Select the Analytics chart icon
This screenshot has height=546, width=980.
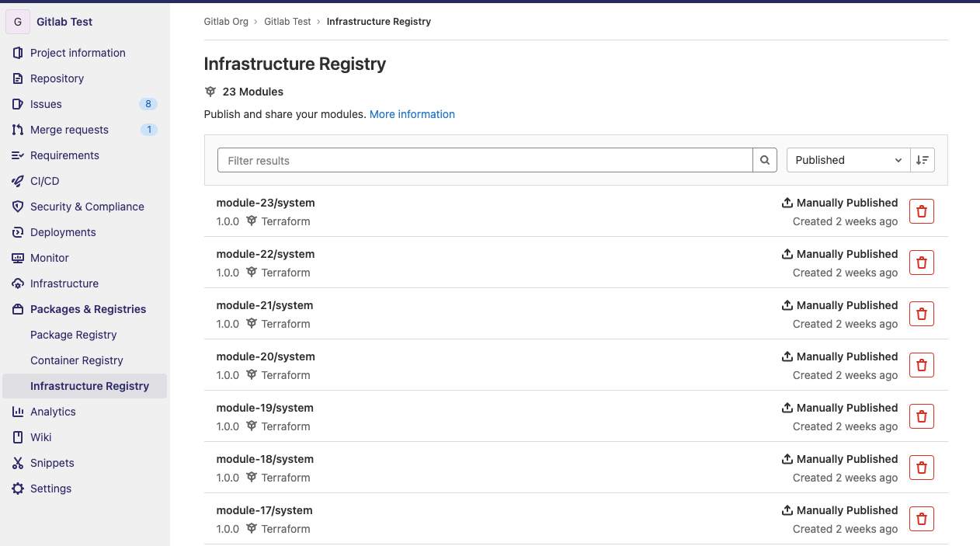(x=17, y=412)
